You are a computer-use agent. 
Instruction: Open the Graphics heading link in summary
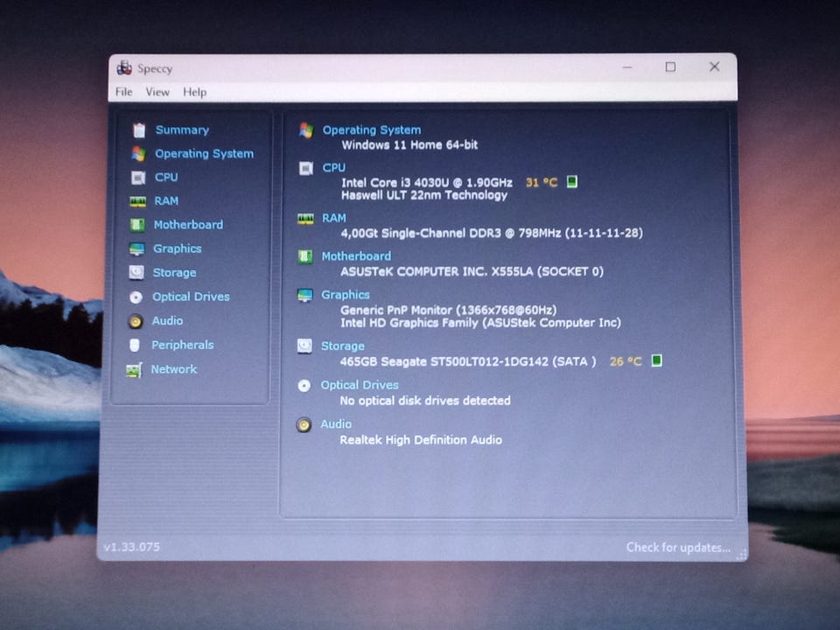[346, 295]
